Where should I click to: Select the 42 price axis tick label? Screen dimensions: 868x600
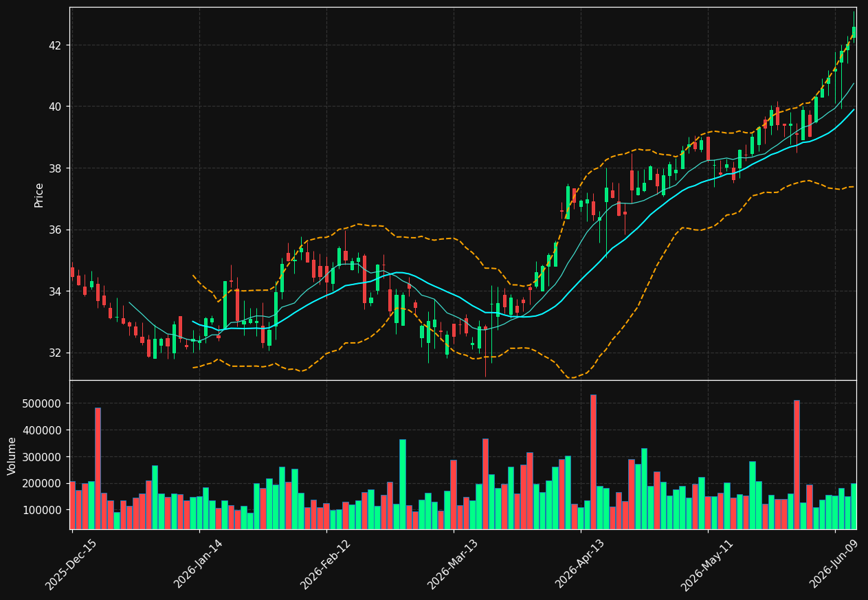[x=54, y=45]
